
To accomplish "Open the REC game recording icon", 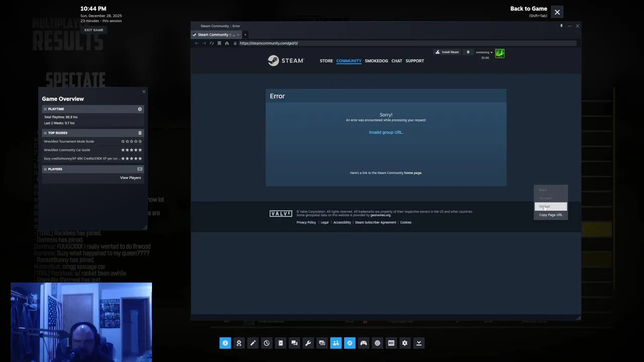I will [391, 343].
